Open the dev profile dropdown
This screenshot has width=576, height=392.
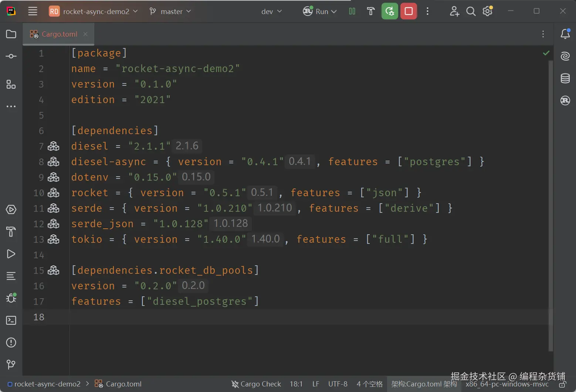point(271,11)
